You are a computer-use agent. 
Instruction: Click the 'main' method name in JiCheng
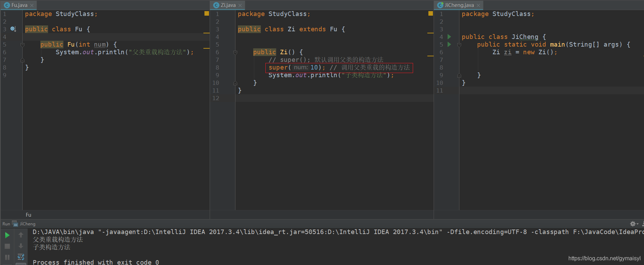(557, 44)
